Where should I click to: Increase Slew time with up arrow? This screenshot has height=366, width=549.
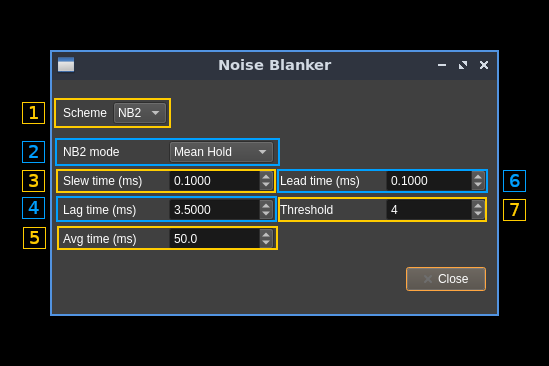pos(266,177)
